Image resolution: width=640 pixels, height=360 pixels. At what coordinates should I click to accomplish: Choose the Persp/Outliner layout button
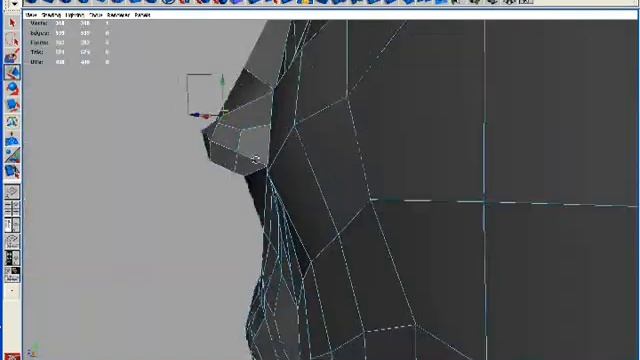12,225
